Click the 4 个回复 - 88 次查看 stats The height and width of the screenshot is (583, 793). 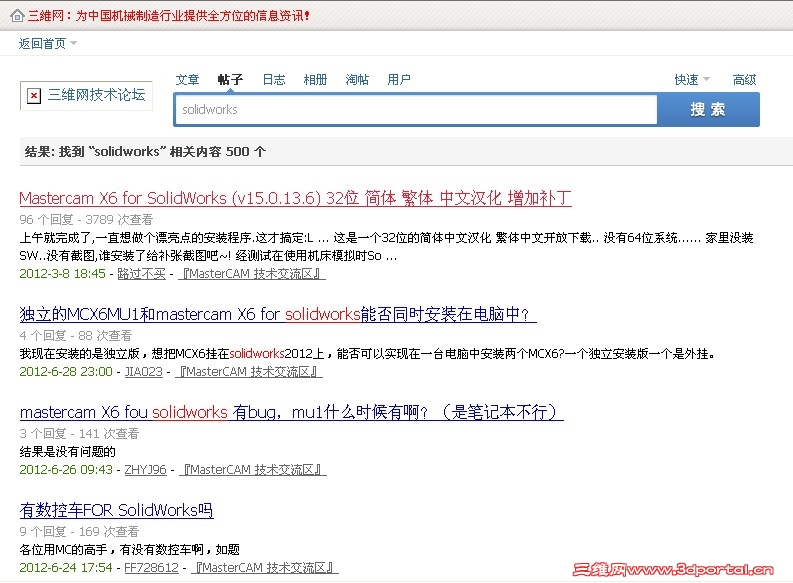[76, 335]
